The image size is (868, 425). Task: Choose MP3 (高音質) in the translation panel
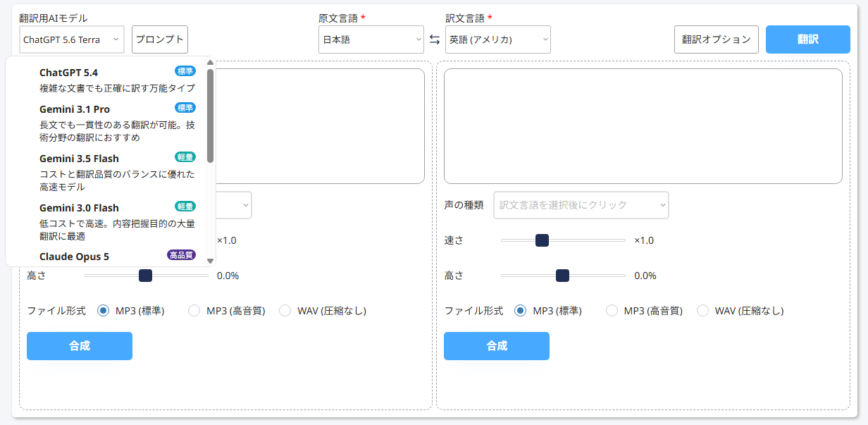point(612,310)
